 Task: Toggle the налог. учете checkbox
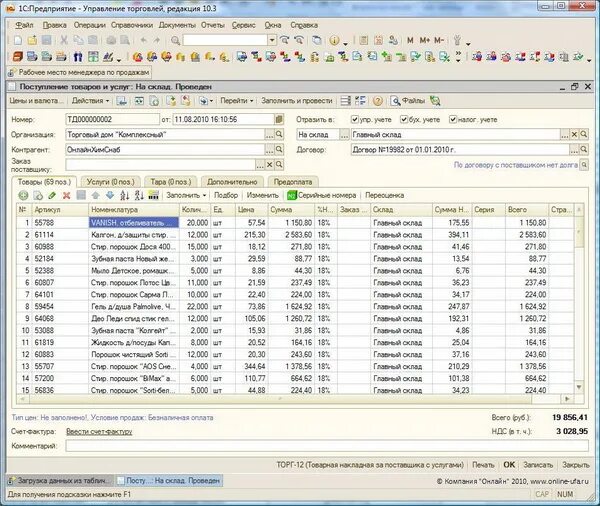tap(453, 119)
